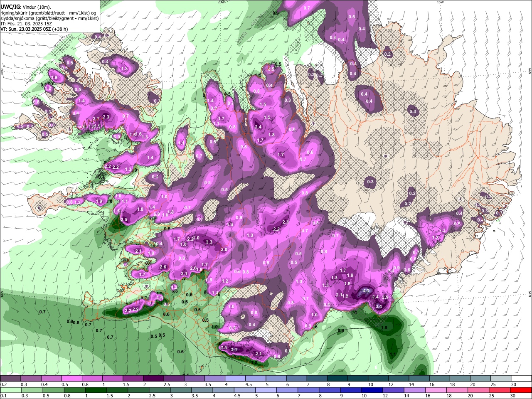Select the bright pink 0.5 swatch in snowfall scale
The image size is (532, 399).
71,379
